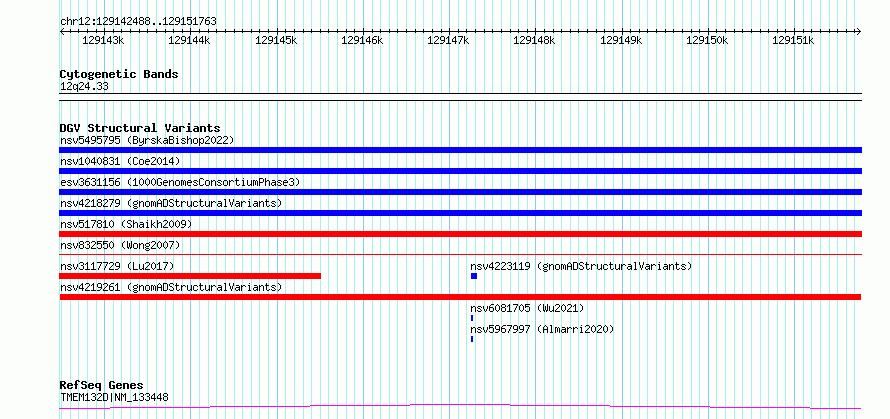Open the Cytogenetic Bands track heading
The height and width of the screenshot is (419, 890).
119,74
